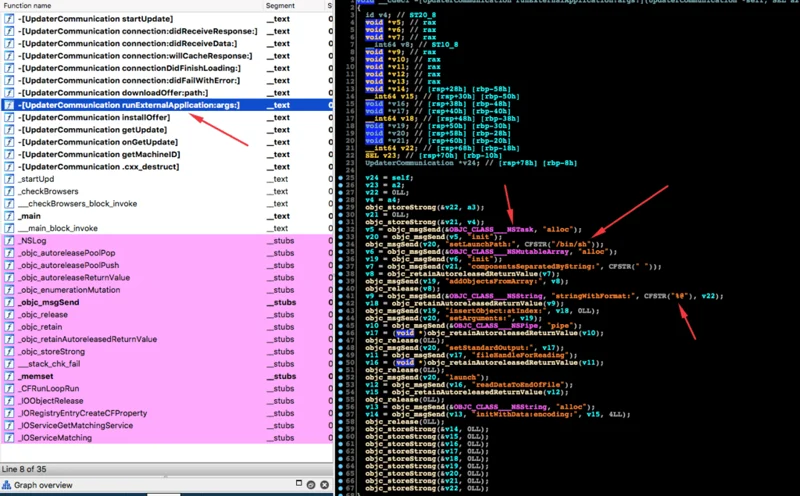Select connection:willCacheResponse: function
Image resolution: width=800 pixels, height=496 pixels.
click(135, 56)
